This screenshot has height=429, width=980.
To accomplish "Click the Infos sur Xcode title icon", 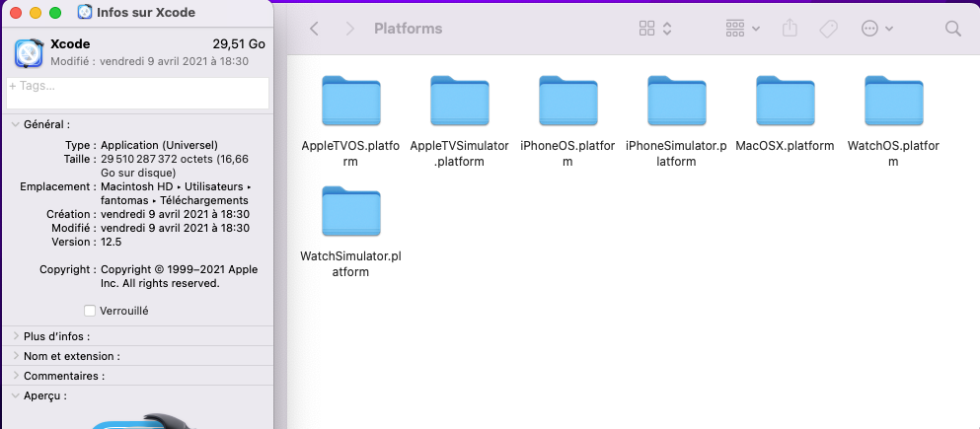I will pos(85,12).
